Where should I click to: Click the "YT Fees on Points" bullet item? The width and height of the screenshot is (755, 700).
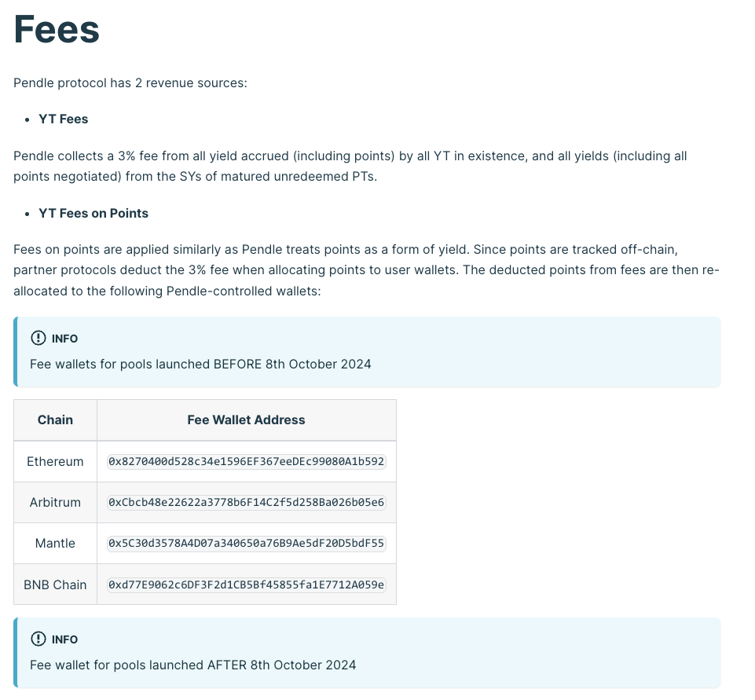click(93, 214)
